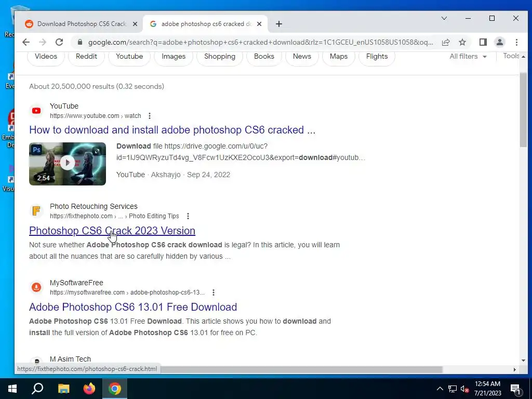This screenshot has width=532, height=399.
Task: Close the adobe photoshop cs6 cracked tab
Action: (259, 24)
